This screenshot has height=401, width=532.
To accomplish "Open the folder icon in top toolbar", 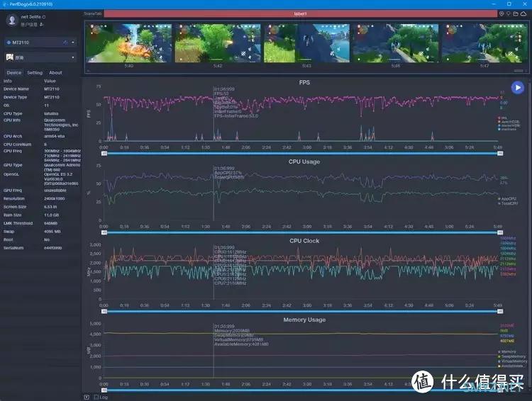I will coord(516,13).
